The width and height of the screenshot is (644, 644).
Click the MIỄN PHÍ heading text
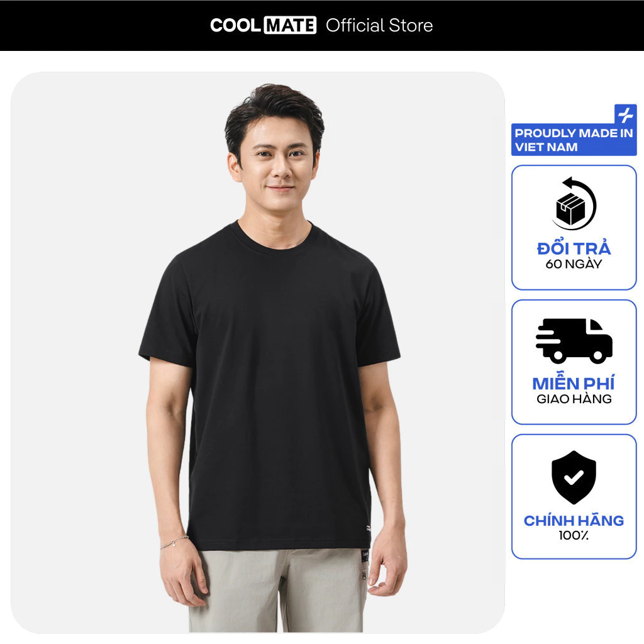[574, 383]
